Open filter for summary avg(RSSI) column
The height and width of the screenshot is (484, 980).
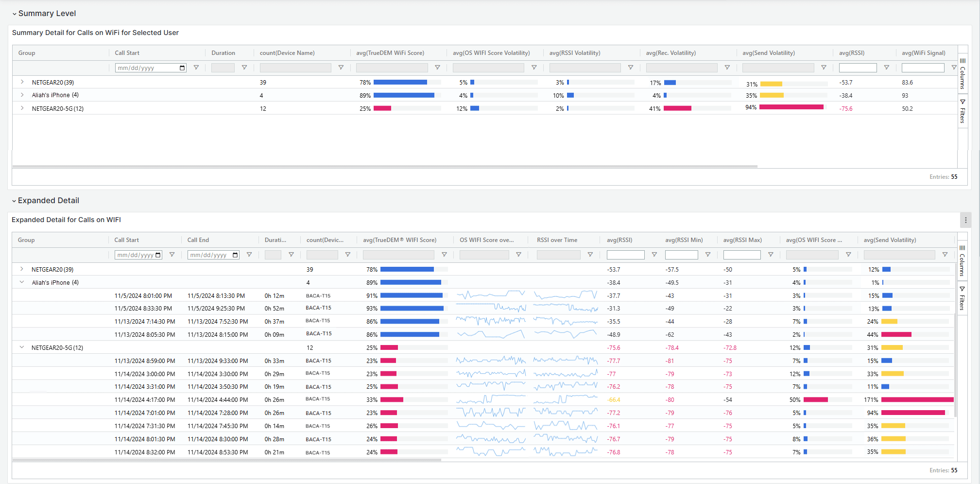pyautogui.click(x=886, y=68)
